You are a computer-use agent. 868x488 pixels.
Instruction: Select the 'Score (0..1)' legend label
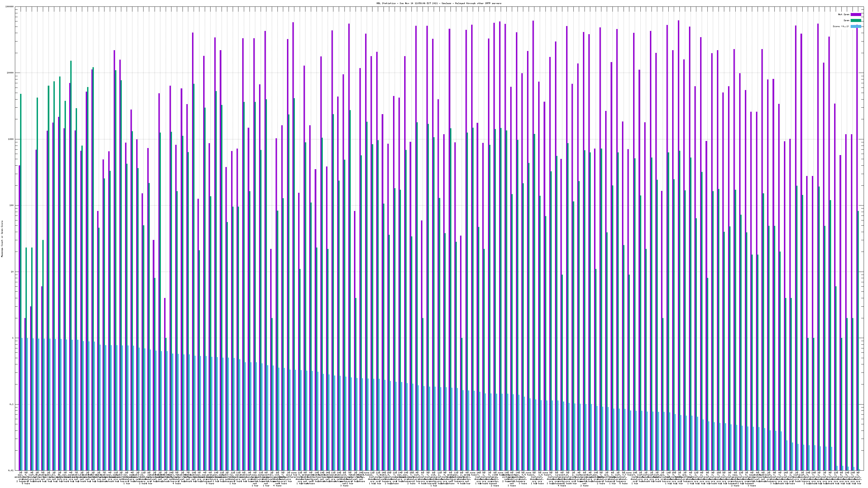(841, 26)
